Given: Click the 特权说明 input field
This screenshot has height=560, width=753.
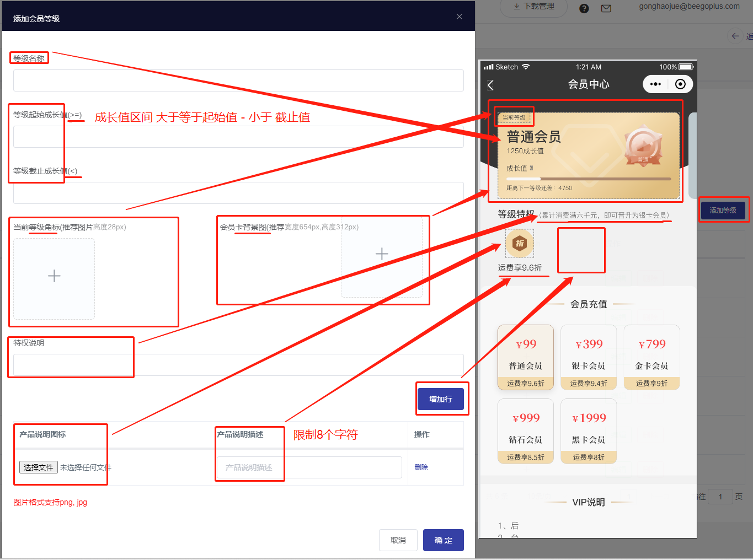Looking at the screenshot, I should pyautogui.click(x=238, y=365).
